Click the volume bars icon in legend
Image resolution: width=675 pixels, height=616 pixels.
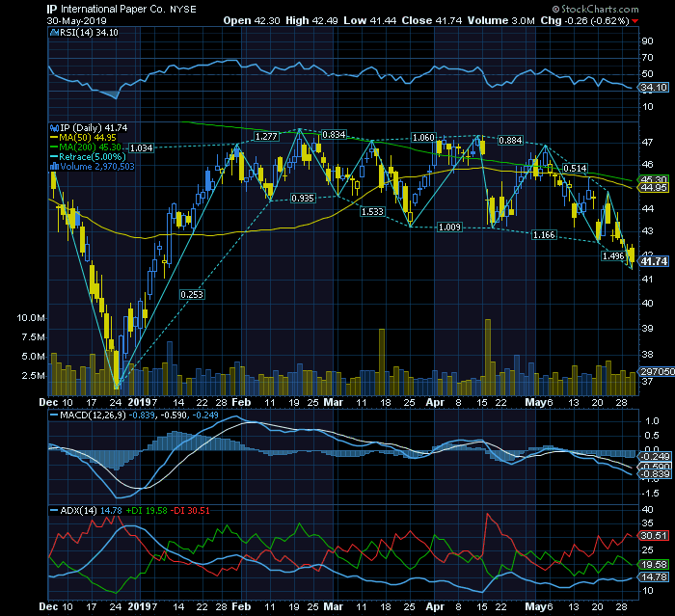click(x=54, y=166)
